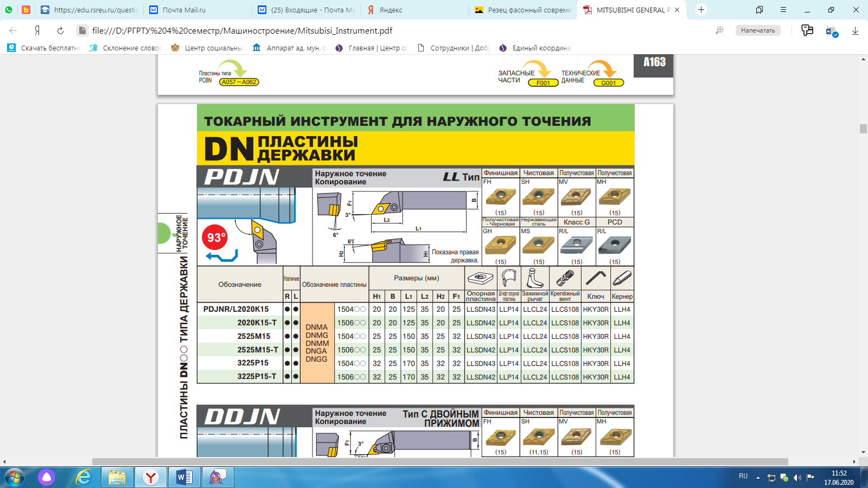Switch to the Резец фасонный tab
The image size is (868, 488).
tap(524, 10)
